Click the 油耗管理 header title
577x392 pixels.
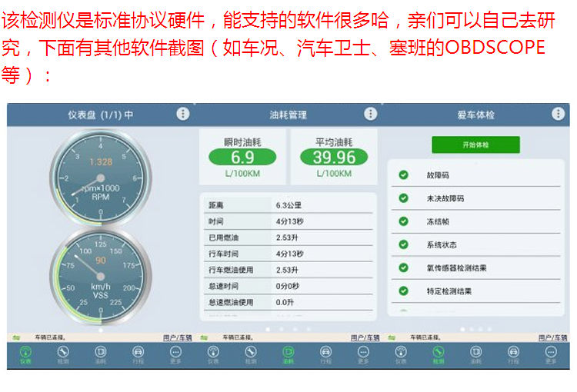288,115
